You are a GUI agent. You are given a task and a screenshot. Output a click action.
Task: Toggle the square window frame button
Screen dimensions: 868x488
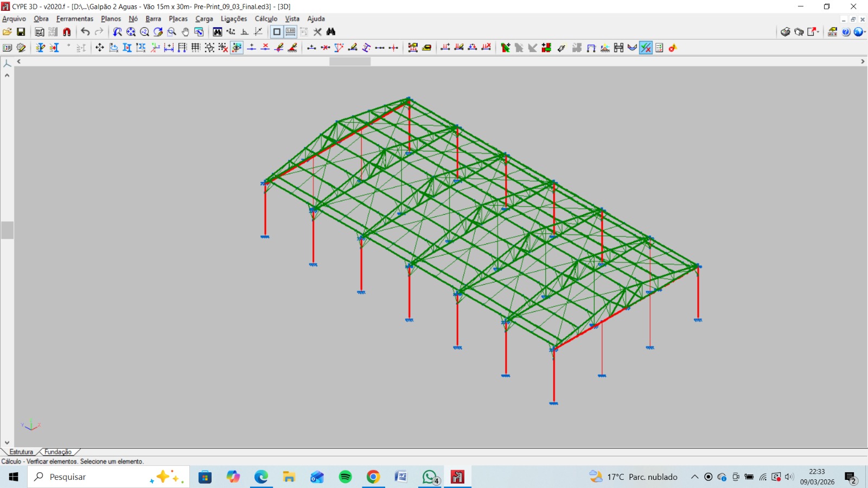point(277,32)
